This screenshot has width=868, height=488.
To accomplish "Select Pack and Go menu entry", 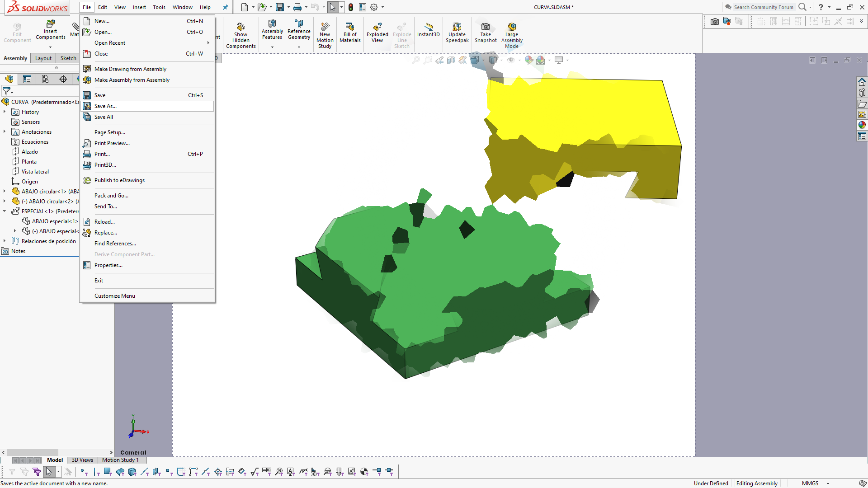I will point(111,196).
